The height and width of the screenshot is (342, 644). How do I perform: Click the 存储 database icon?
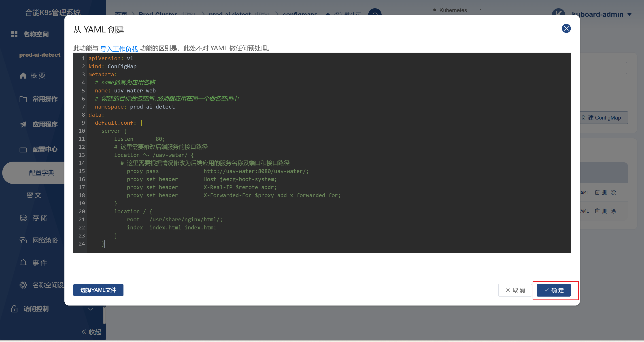pyautogui.click(x=23, y=218)
